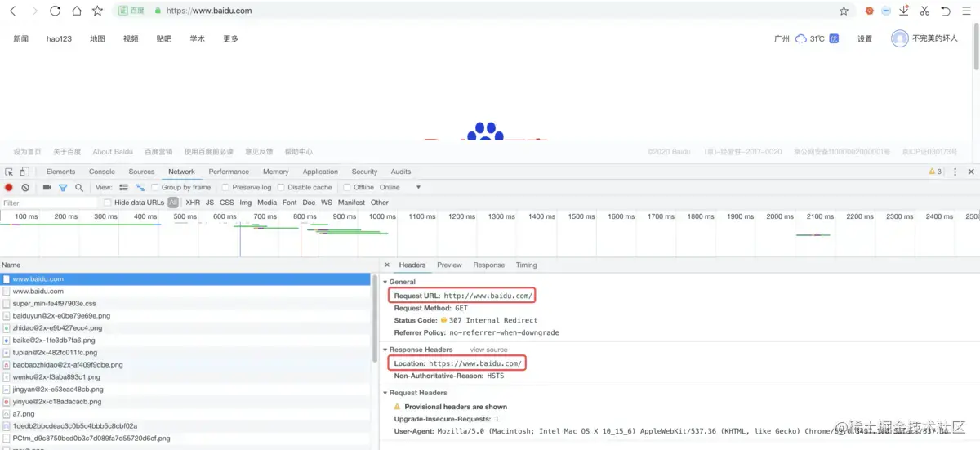This screenshot has height=450, width=980.
Task: Open the Application panel
Action: (320, 172)
